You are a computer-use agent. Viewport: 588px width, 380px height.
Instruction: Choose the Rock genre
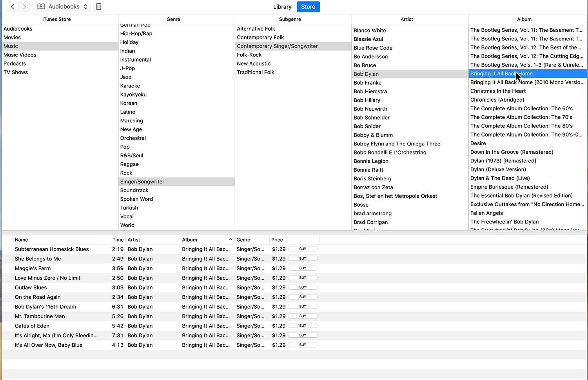pyautogui.click(x=176, y=173)
